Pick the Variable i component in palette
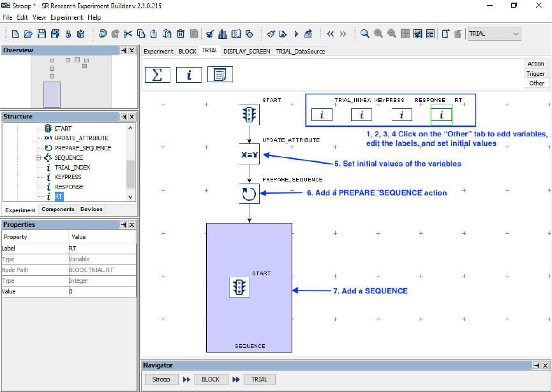Viewport: 552px width, 392px height. pyautogui.click(x=189, y=75)
